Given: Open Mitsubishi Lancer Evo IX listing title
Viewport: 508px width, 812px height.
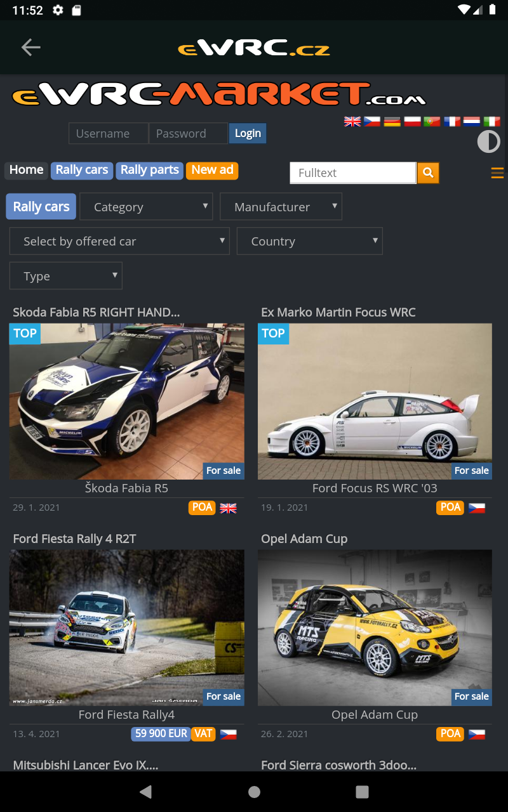Looking at the screenshot, I should click(x=85, y=765).
